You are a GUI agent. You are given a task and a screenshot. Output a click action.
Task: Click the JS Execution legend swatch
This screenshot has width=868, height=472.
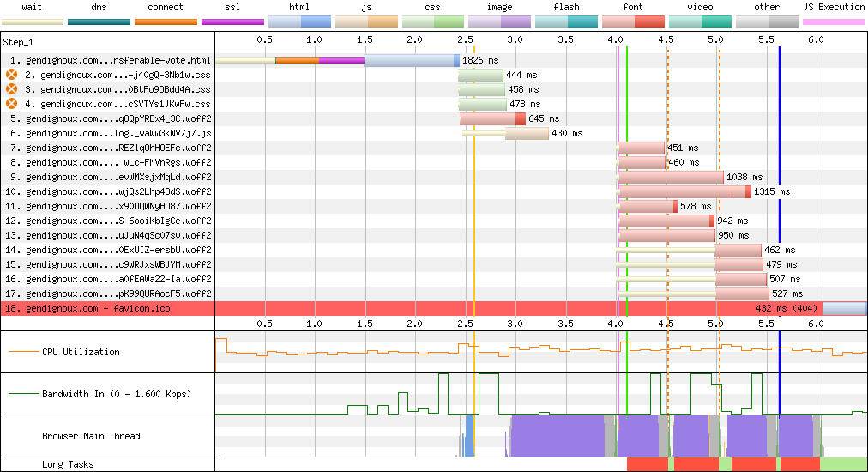point(833,21)
